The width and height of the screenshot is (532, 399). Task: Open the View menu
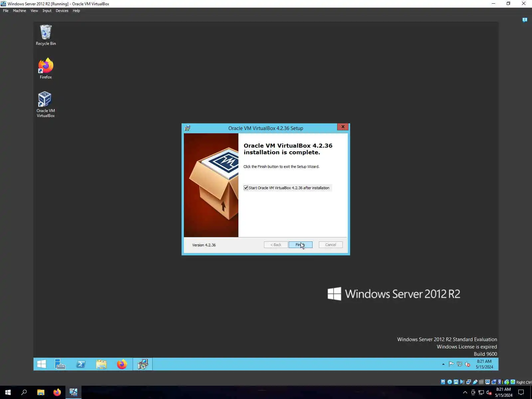(x=34, y=11)
